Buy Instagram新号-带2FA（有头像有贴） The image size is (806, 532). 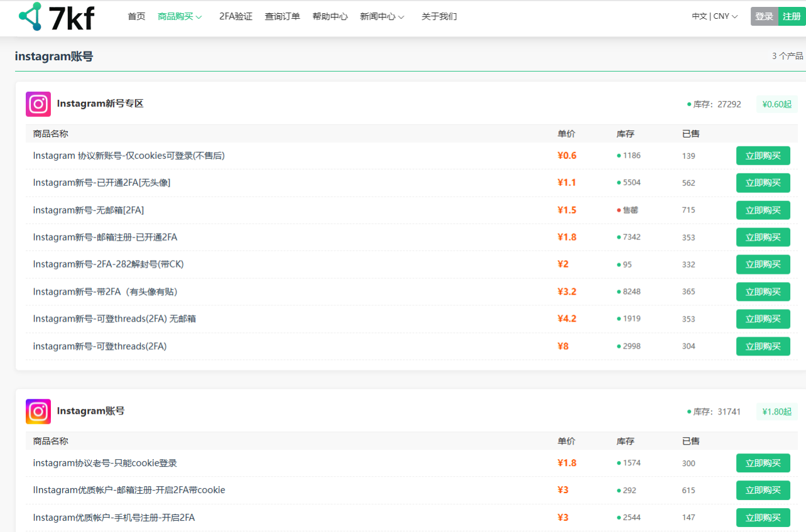click(763, 292)
